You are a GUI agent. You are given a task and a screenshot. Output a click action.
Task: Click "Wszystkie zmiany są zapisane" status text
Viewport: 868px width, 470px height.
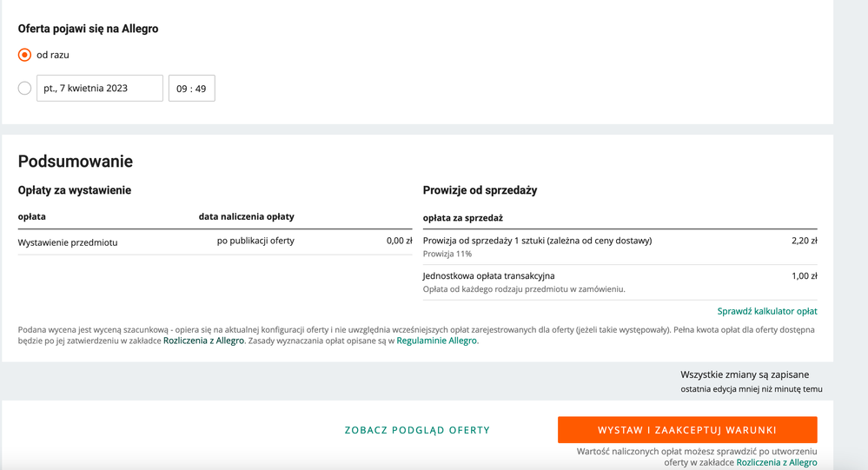pyautogui.click(x=745, y=374)
